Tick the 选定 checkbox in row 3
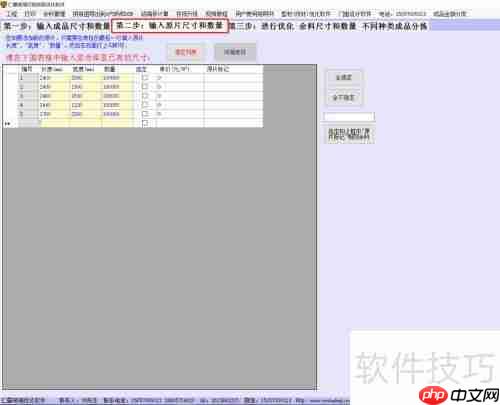 click(145, 96)
